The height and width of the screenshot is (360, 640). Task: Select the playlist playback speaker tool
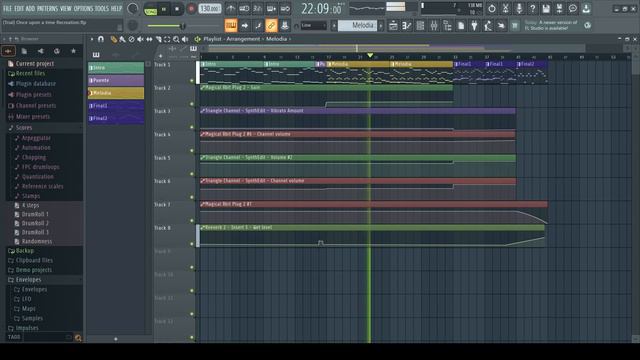pyautogui.click(x=185, y=39)
